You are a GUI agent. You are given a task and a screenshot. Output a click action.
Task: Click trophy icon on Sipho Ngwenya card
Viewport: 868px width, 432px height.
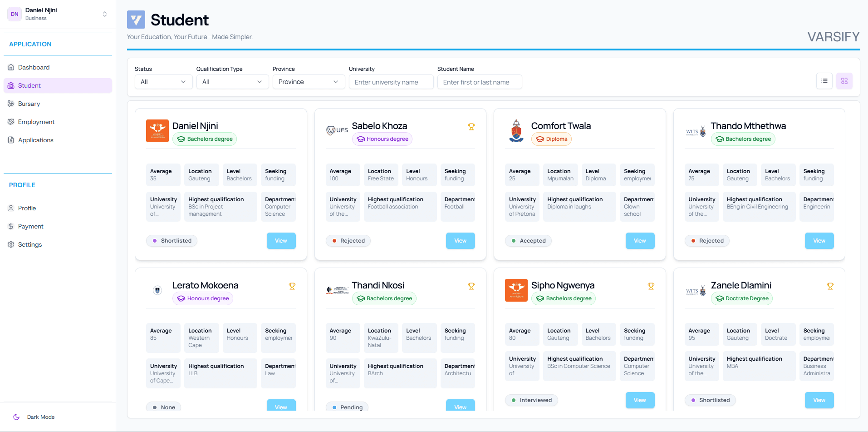point(651,286)
